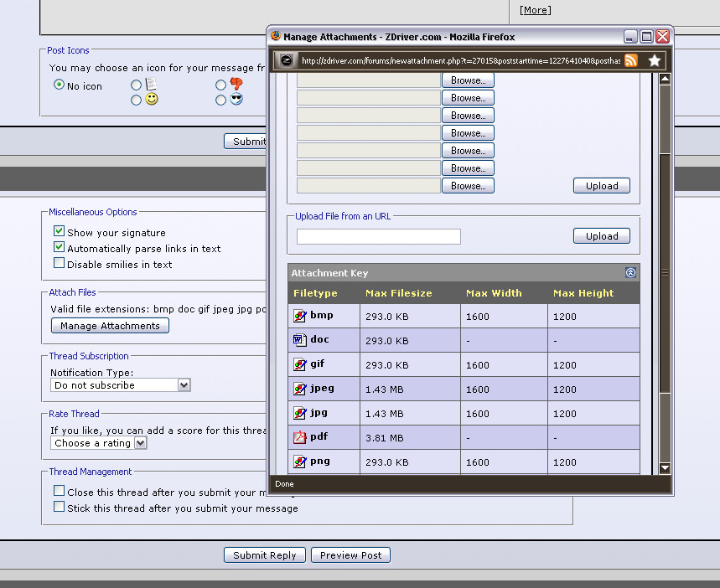720x588 pixels.
Task: Open the 'Choose a rating' dropdown
Action: tap(140, 443)
